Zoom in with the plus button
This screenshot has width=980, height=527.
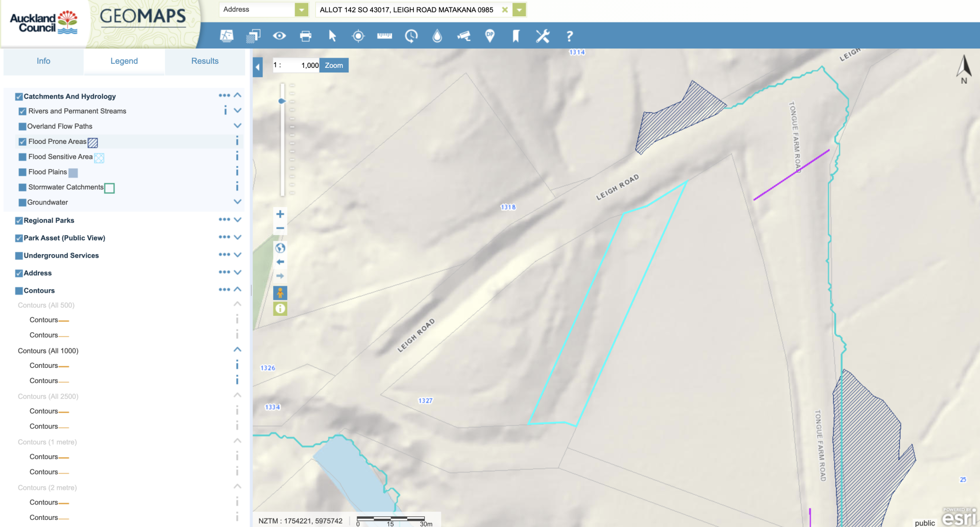(280, 214)
